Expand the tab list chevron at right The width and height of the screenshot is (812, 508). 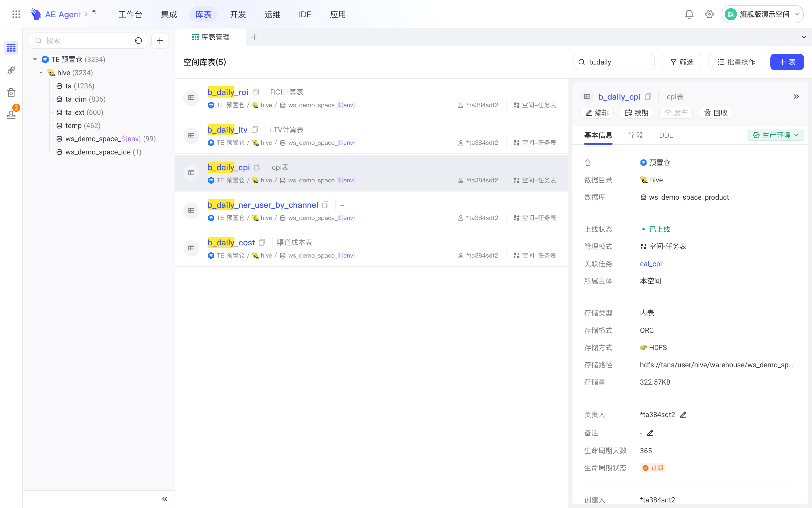804,37
